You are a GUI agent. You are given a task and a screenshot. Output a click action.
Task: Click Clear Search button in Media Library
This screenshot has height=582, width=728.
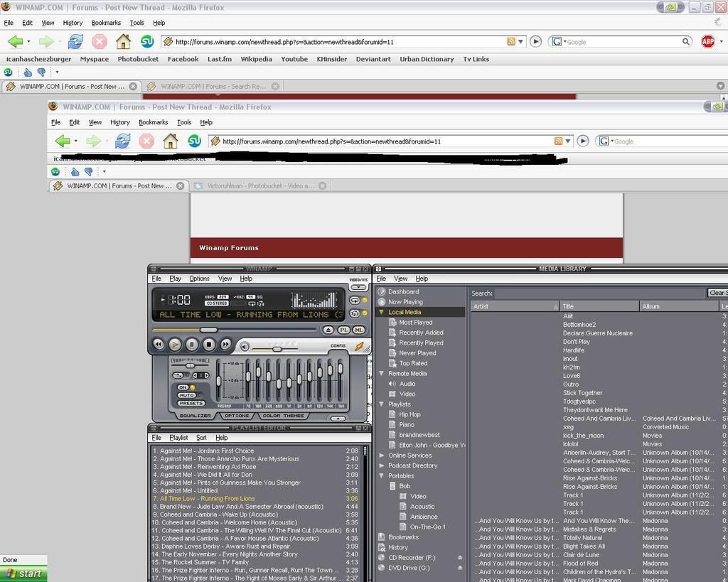point(717,292)
